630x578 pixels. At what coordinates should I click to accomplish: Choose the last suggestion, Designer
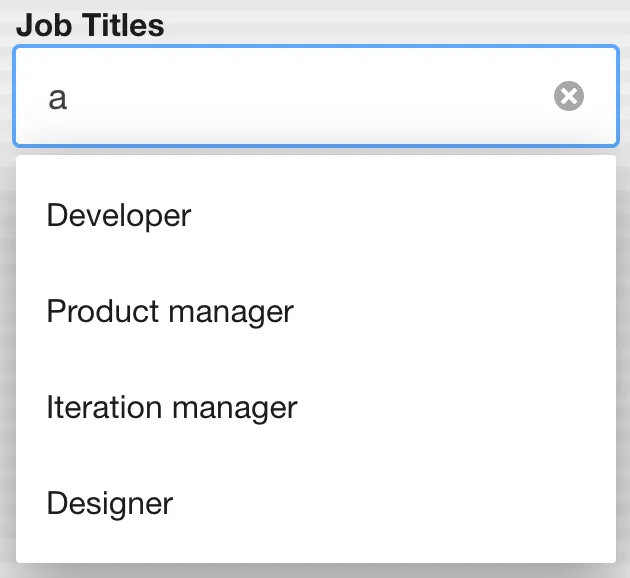click(x=110, y=503)
